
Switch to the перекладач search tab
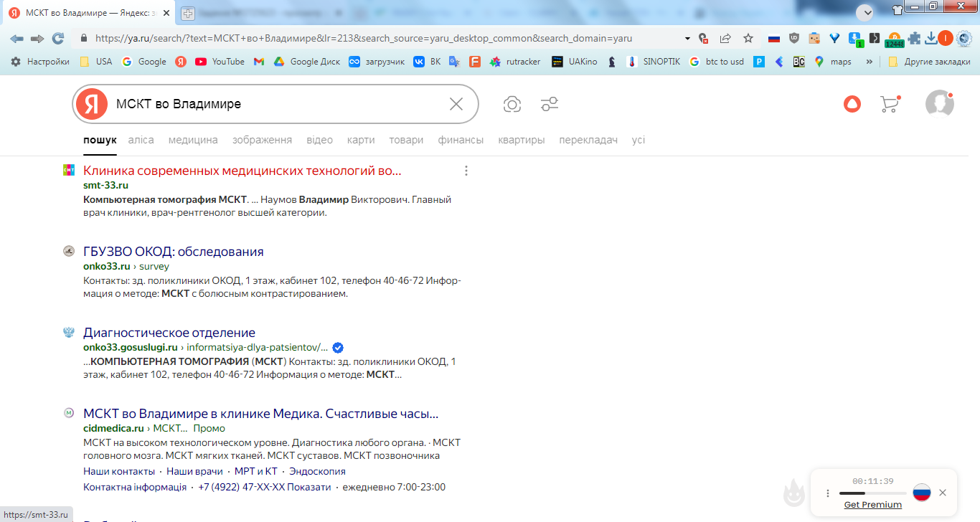click(x=588, y=140)
